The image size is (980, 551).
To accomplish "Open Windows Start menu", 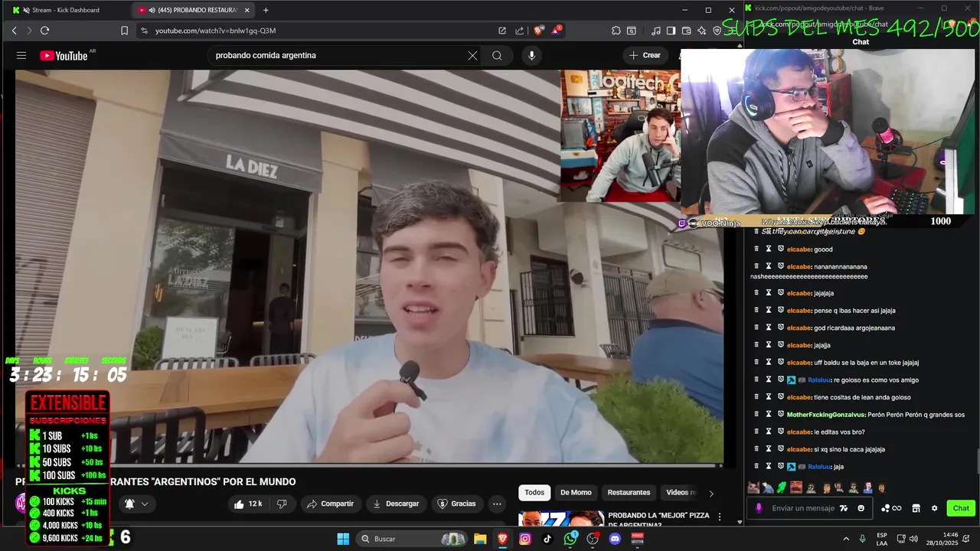I will 343,539.
